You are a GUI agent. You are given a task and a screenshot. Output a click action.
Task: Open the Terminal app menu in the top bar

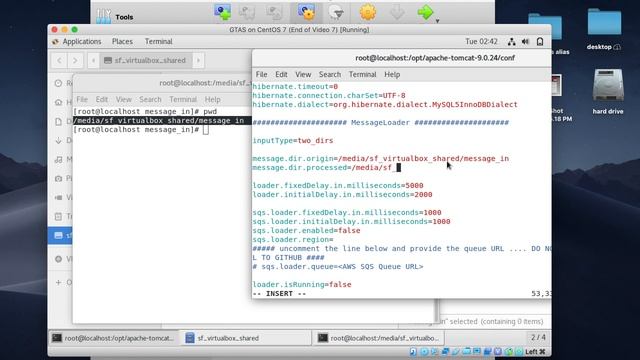[158, 42]
